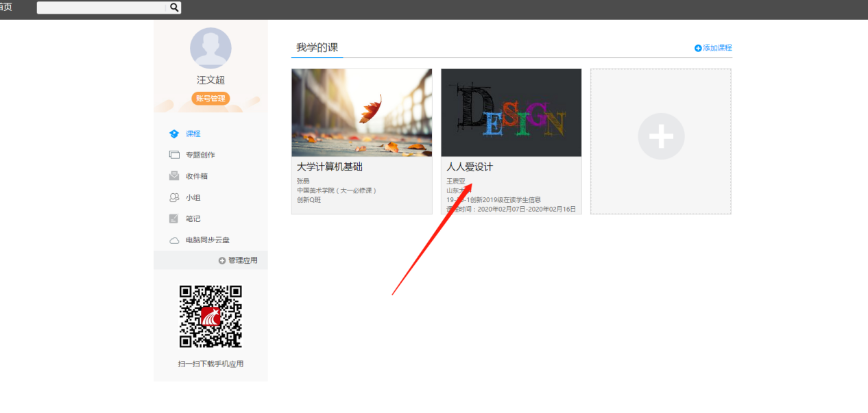Click the QR code for mobile app
This screenshot has height=413, width=868.
click(210, 316)
